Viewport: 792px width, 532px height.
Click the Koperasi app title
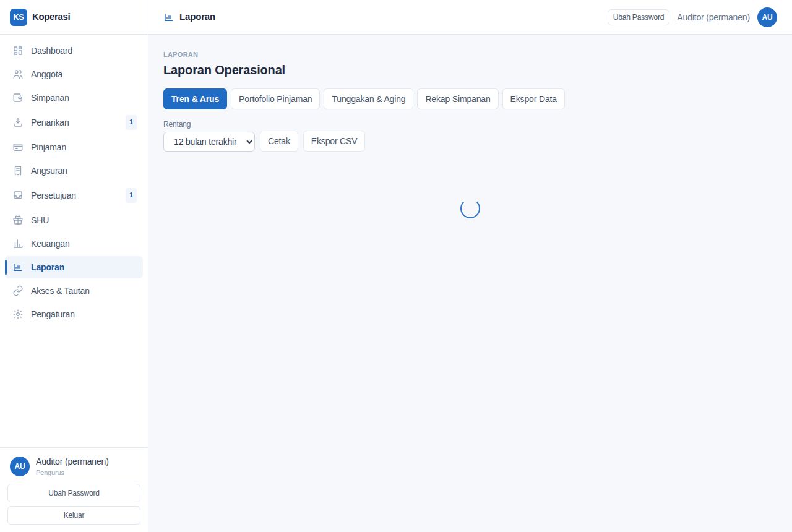51,17
